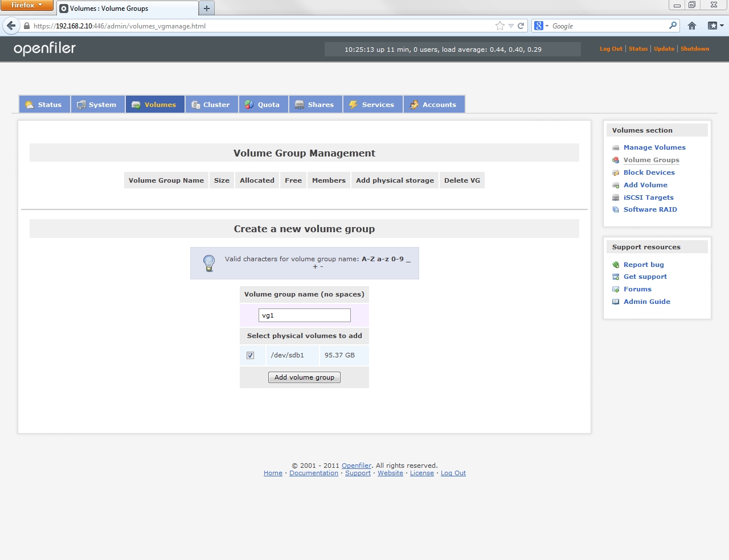Expand the Google search engine dropdown
The image size is (729, 560).
click(541, 26)
